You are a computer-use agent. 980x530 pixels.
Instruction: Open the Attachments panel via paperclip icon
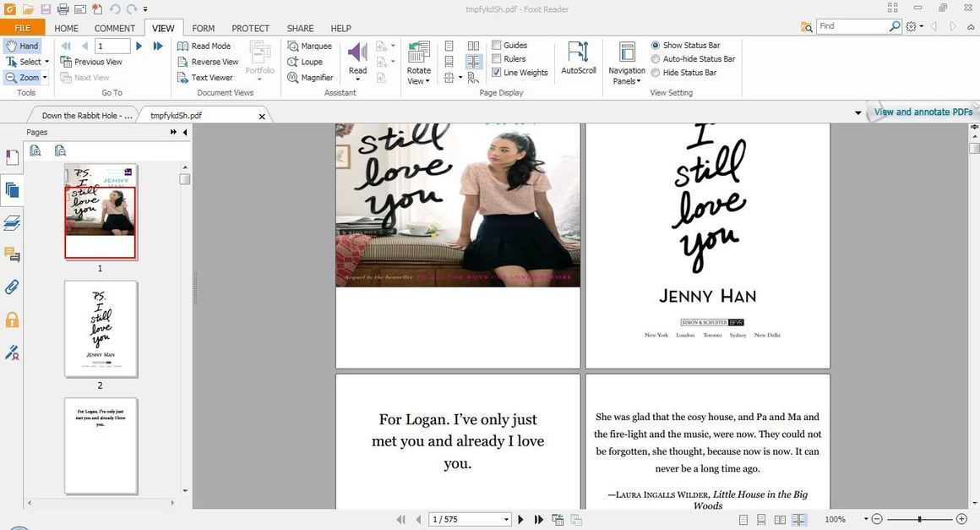(12, 287)
